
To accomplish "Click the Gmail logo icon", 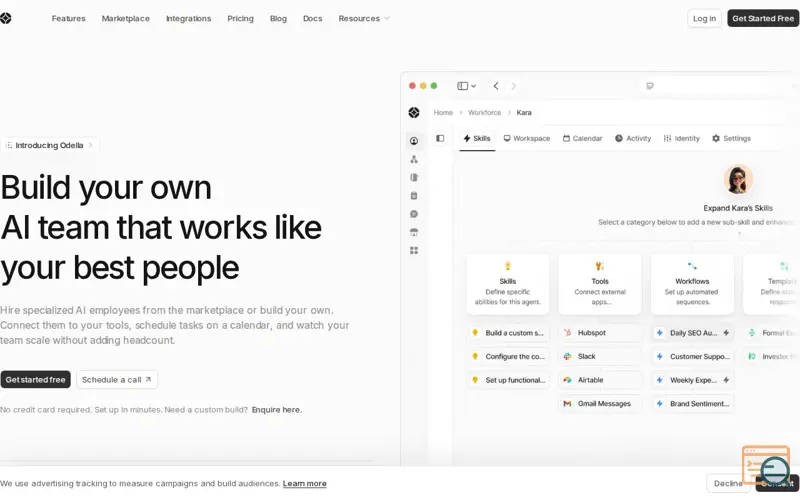I will point(567,404).
